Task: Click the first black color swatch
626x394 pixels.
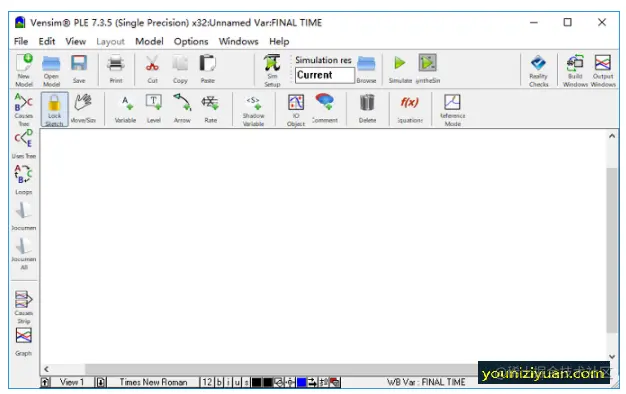Action: tap(257, 382)
